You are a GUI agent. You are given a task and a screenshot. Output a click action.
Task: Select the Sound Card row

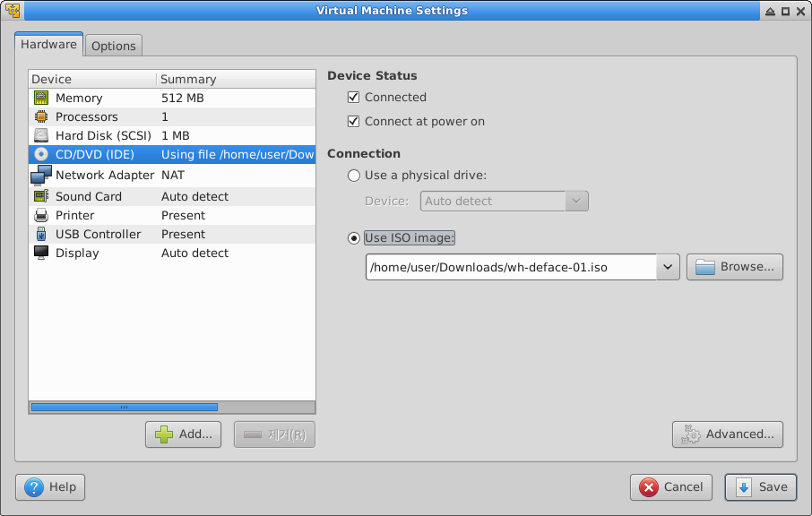[x=172, y=196]
